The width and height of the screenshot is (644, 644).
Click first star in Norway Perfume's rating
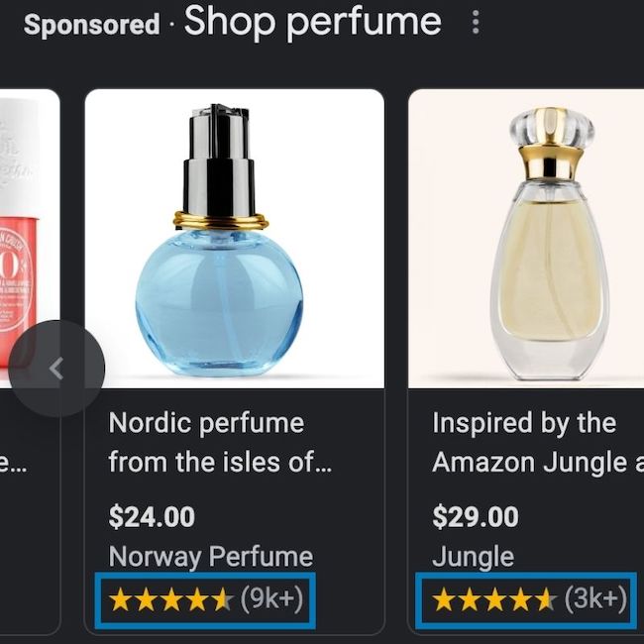[x=121, y=599]
